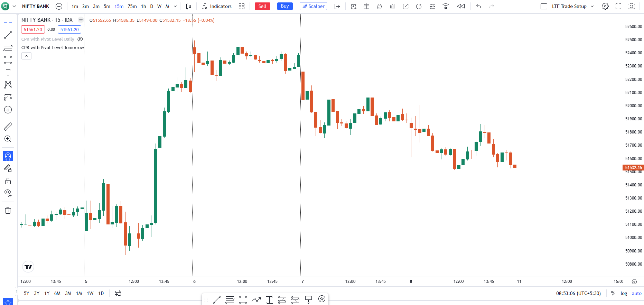
Task: Click the replay rewind icon
Action: coord(461,6)
